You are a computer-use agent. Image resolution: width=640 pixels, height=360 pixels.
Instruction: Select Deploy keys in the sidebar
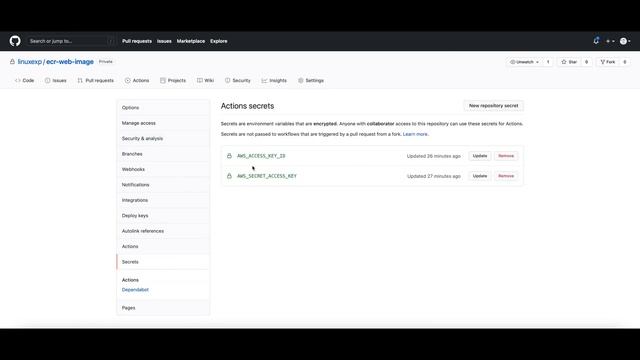[163, 216]
